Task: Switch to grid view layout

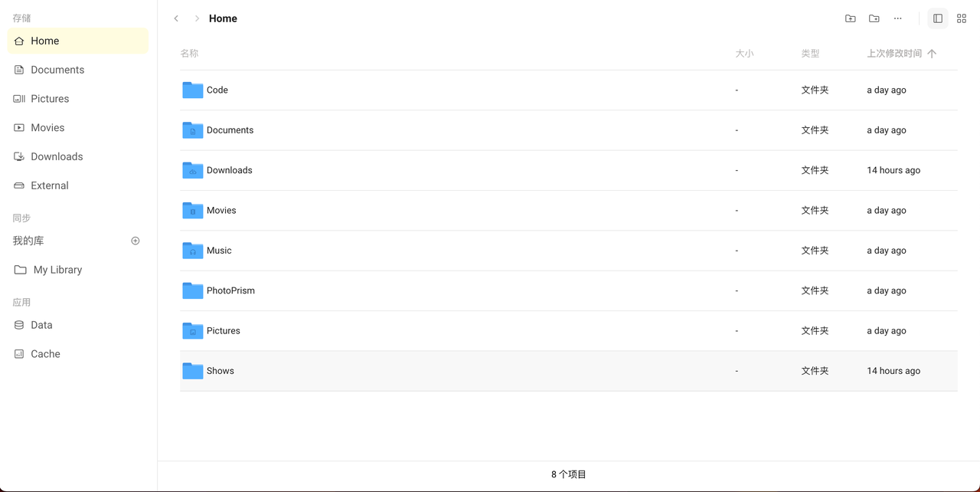Action: pos(962,18)
